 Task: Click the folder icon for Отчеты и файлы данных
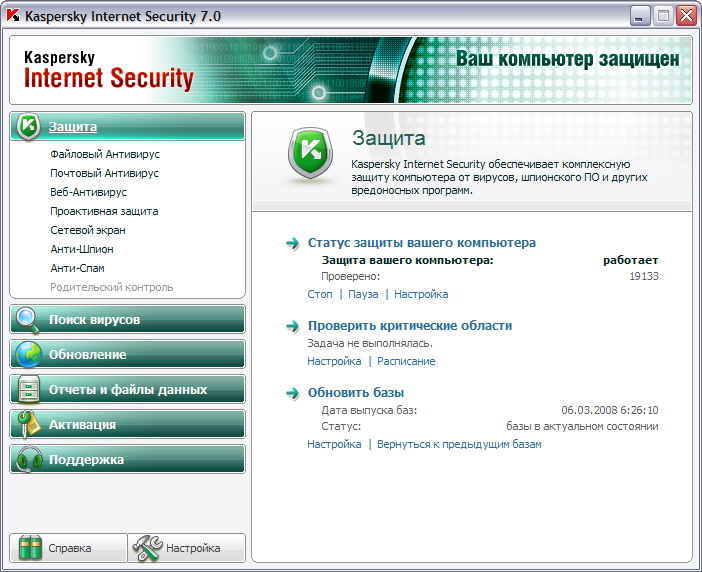28,390
